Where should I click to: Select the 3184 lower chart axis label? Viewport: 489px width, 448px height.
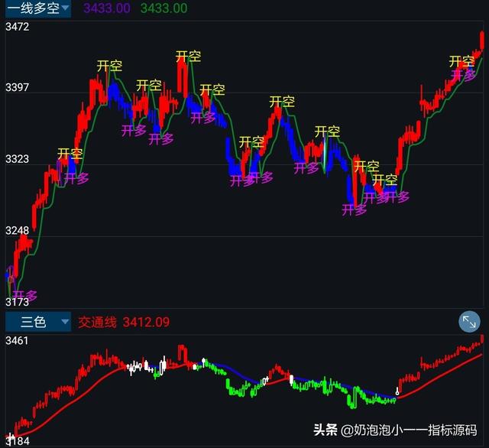(18, 441)
